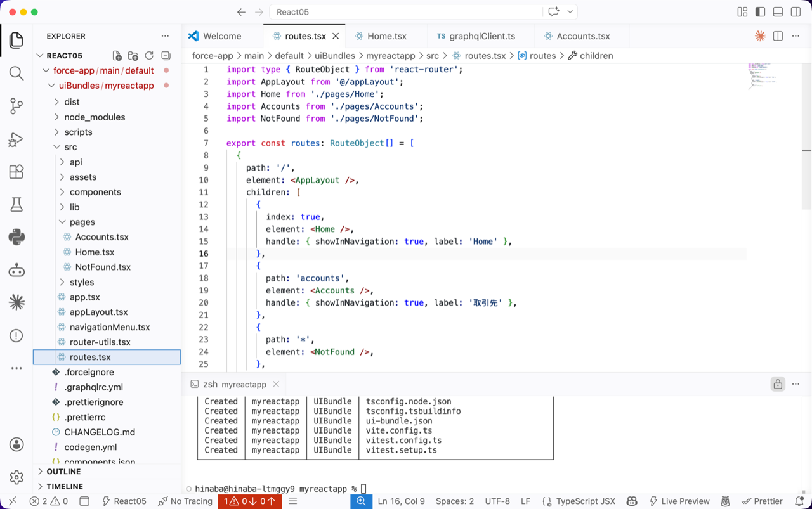Open Run and Debug view
This screenshot has width=812, height=509.
tap(16, 139)
